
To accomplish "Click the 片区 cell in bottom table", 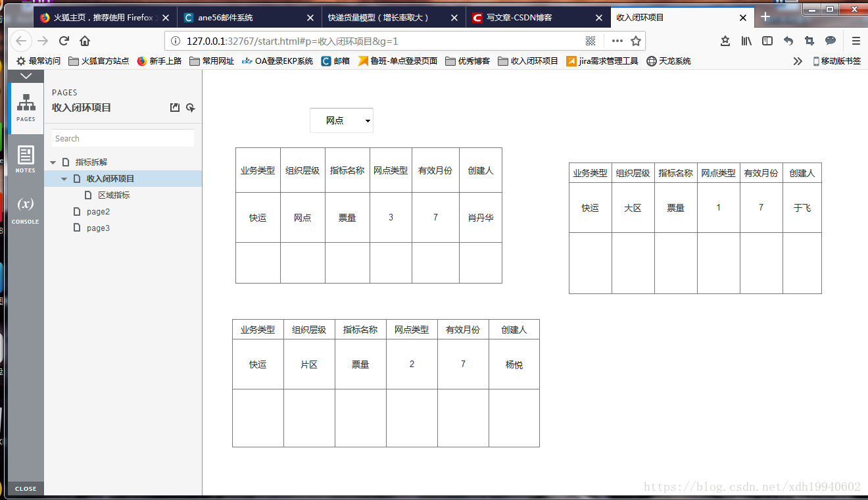I will coord(309,364).
